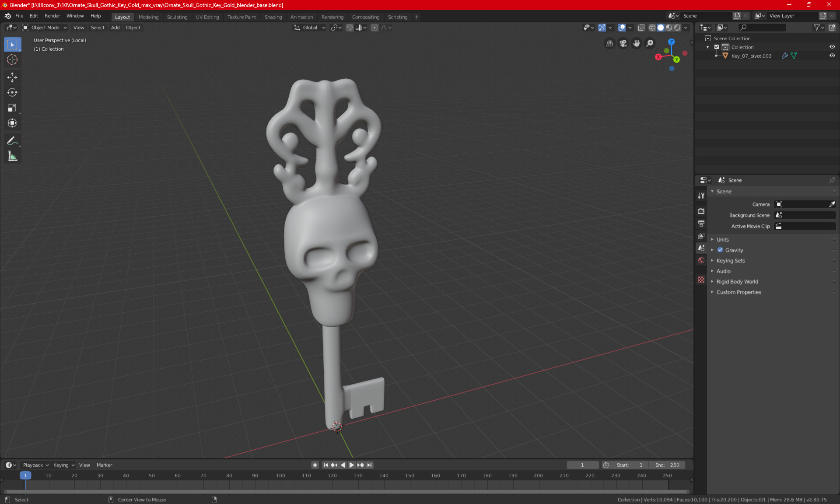Switch to the Sculpting workspace tab

pos(177,17)
